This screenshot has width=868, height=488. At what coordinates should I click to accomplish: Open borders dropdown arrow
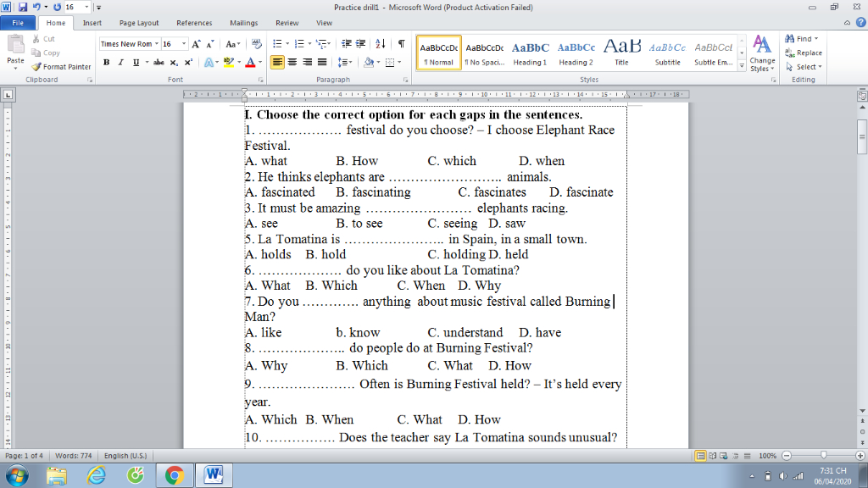click(x=400, y=63)
